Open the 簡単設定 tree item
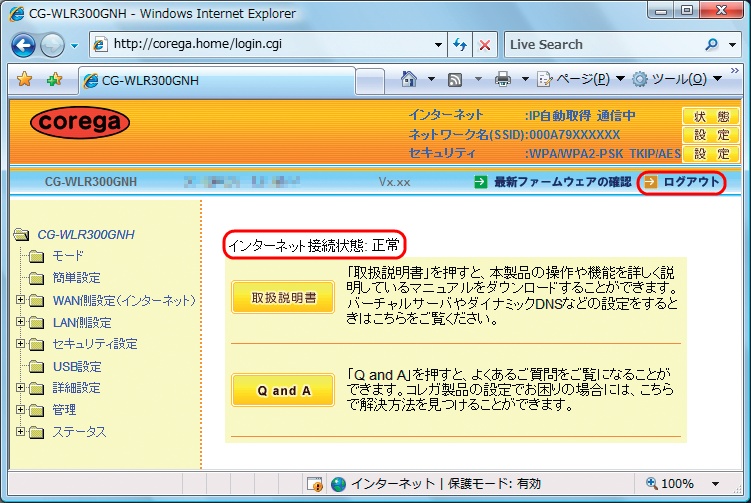751x503 pixels. (77, 278)
